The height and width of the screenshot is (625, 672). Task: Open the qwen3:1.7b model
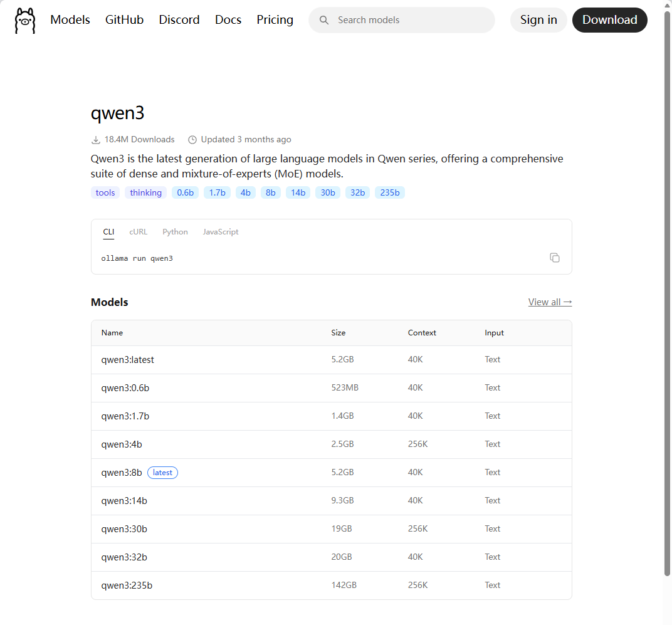point(125,416)
